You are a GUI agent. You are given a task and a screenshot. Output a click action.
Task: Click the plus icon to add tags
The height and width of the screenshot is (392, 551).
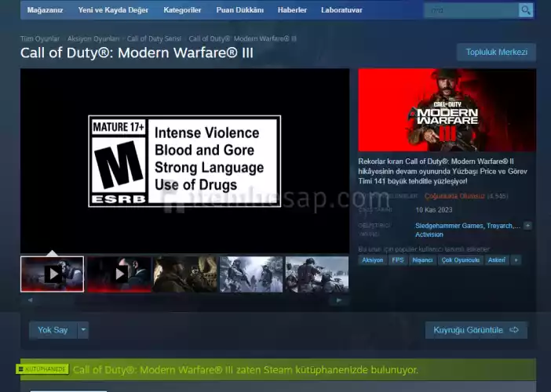coord(516,260)
